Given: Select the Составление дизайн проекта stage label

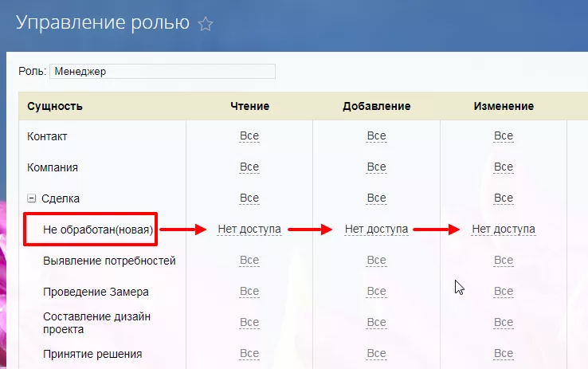Looking at the screenshot, I should click(96, 323).
